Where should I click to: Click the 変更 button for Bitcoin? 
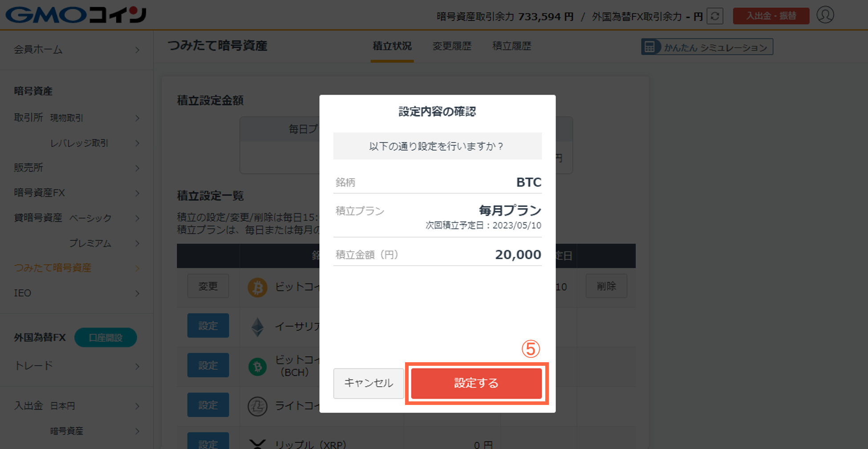coord(208,286)
